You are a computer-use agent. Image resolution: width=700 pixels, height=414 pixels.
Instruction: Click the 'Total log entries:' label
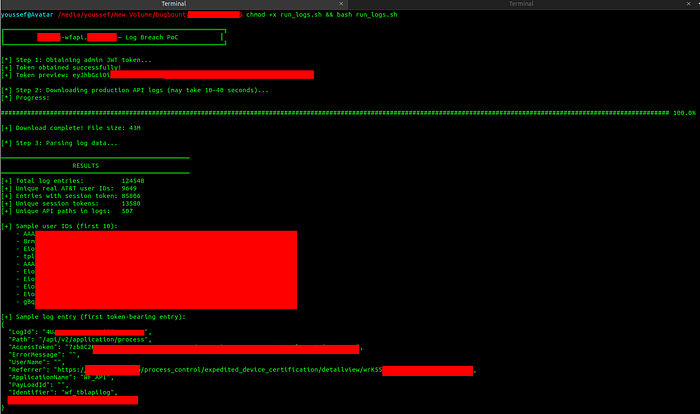(x=50, y=181)
